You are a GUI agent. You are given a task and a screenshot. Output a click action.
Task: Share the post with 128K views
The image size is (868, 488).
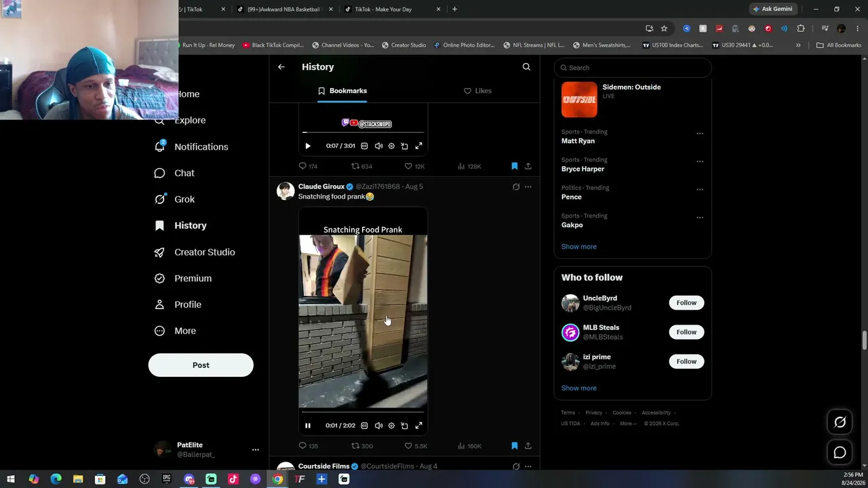[x=528, y=166]
